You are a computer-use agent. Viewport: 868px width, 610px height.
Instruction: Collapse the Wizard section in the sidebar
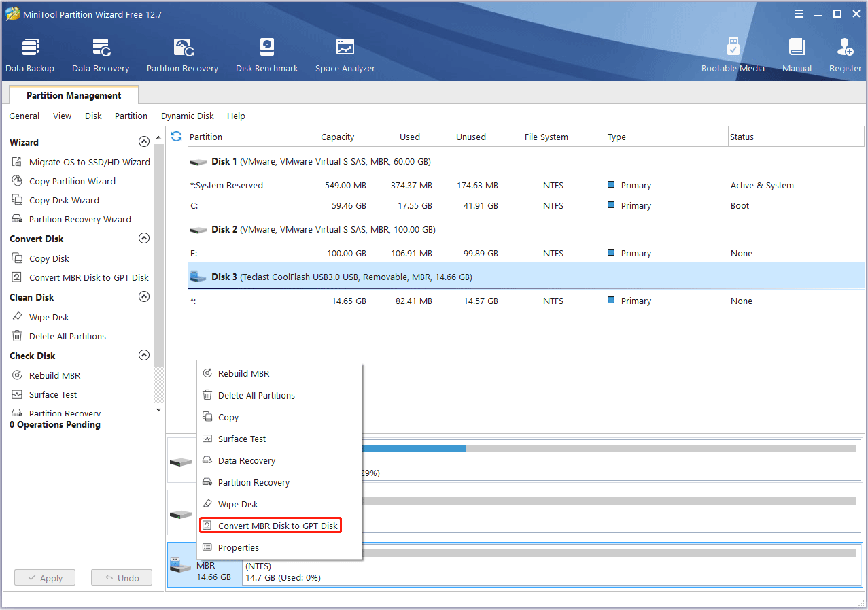144,141
